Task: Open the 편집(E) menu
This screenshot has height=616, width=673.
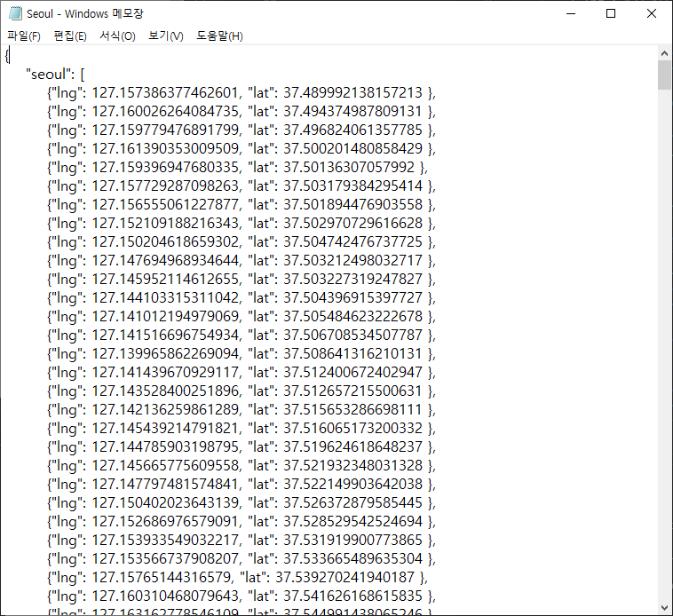Action: tap(70, 36)
